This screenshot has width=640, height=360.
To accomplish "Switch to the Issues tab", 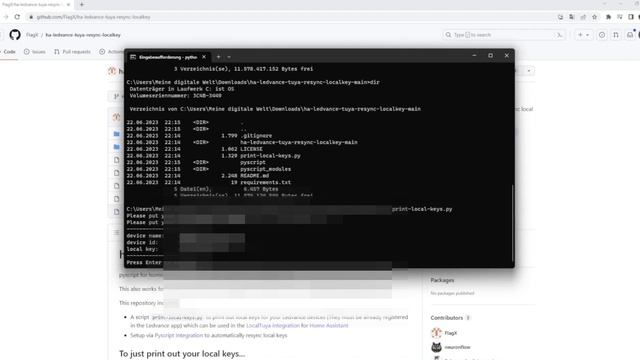I will tap(35, 52).
